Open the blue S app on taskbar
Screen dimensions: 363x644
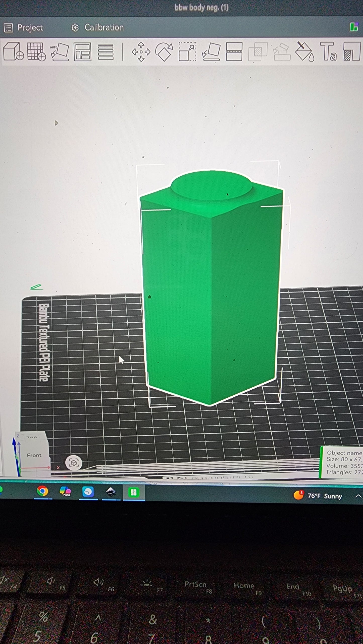[x=88, y=492]
